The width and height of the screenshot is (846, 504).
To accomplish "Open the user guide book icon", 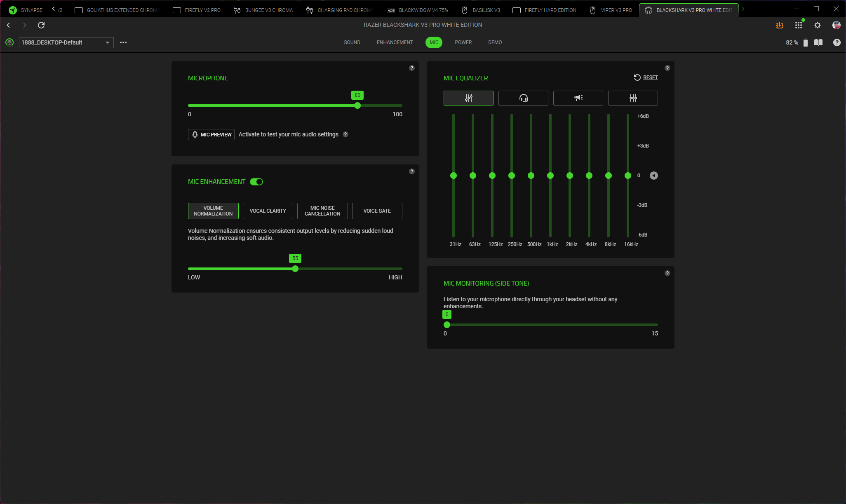I will coord(818,42).
